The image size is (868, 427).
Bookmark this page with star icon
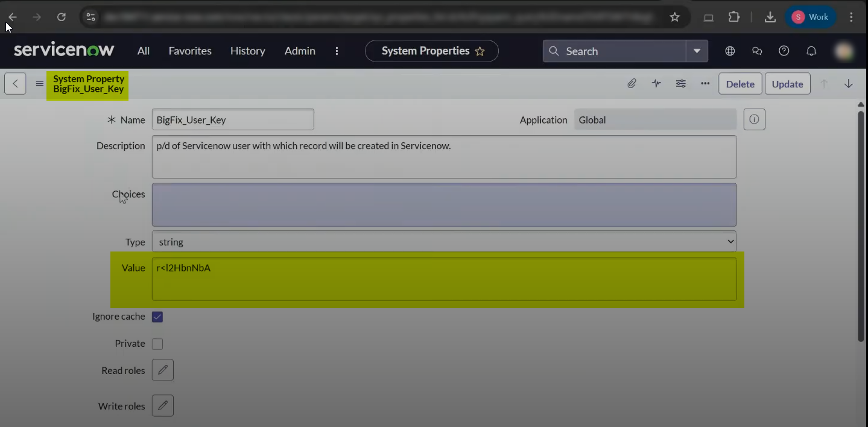click(x=675, y=17)
